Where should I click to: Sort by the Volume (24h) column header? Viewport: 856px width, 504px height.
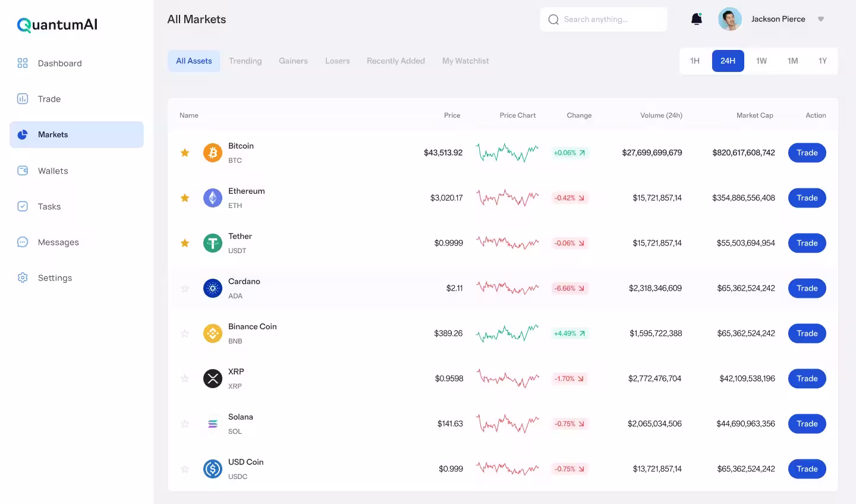(661, 115)
